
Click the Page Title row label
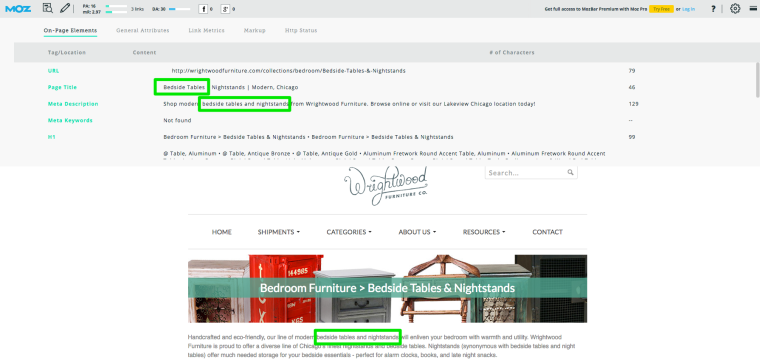(x=62, y=87)
